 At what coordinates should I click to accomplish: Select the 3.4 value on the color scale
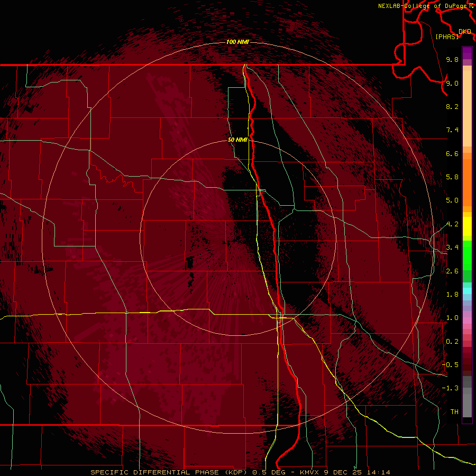click(452, 248)
